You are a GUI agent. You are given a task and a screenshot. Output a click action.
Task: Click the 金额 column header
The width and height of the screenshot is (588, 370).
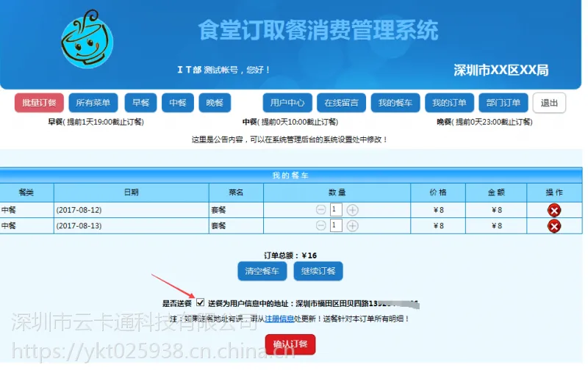tap(496, 192)
